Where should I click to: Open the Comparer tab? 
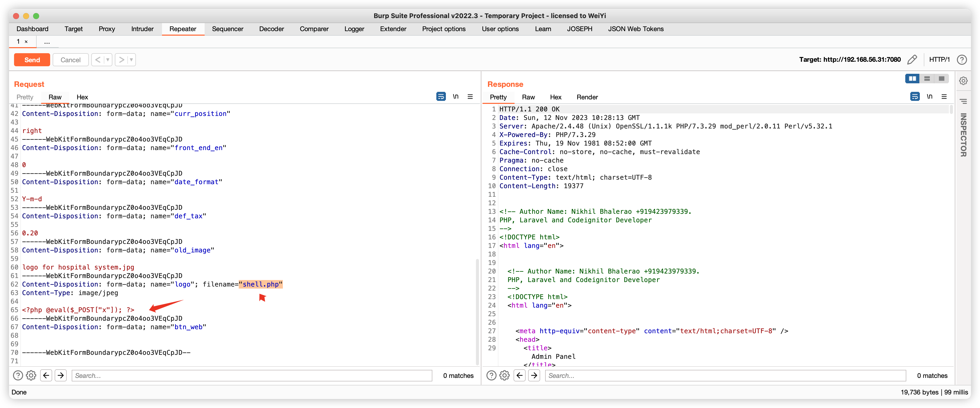[x=314, y=29]
